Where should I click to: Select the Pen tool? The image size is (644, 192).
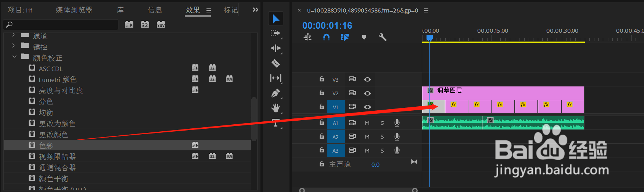(276, 93)
